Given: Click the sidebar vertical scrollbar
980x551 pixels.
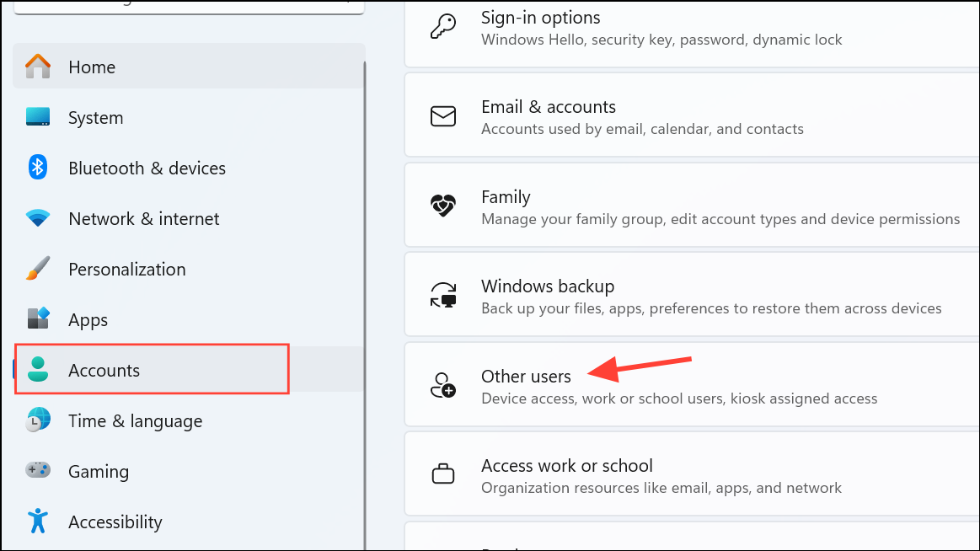Looking at the screenshot, I should pyautogui.click(x=365, y=305).
